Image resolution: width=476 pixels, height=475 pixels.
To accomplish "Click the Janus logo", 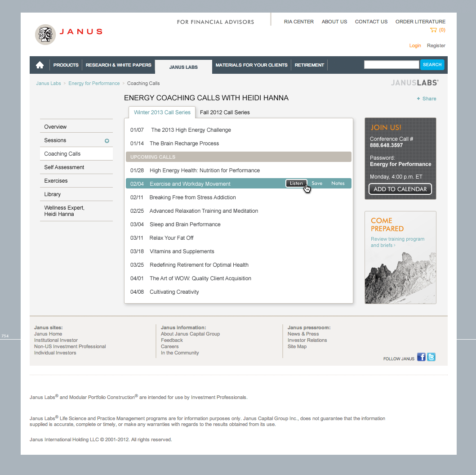I will pyautogui.click(x=69, y=34).
